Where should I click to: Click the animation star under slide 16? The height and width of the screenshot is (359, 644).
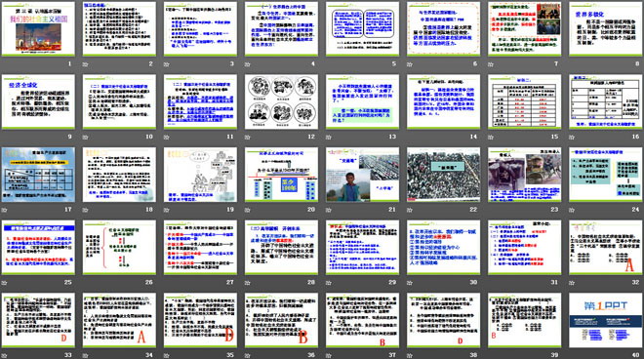572,137
